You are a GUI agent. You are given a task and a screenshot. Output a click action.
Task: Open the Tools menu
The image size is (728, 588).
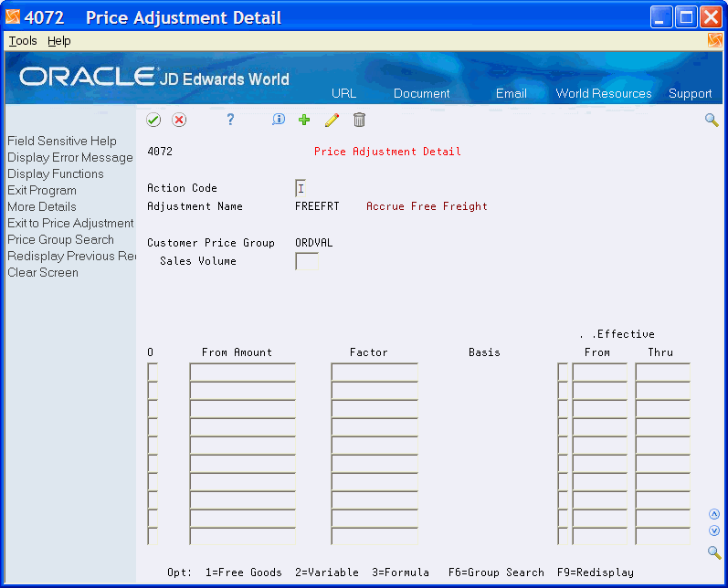click(23, 41)
